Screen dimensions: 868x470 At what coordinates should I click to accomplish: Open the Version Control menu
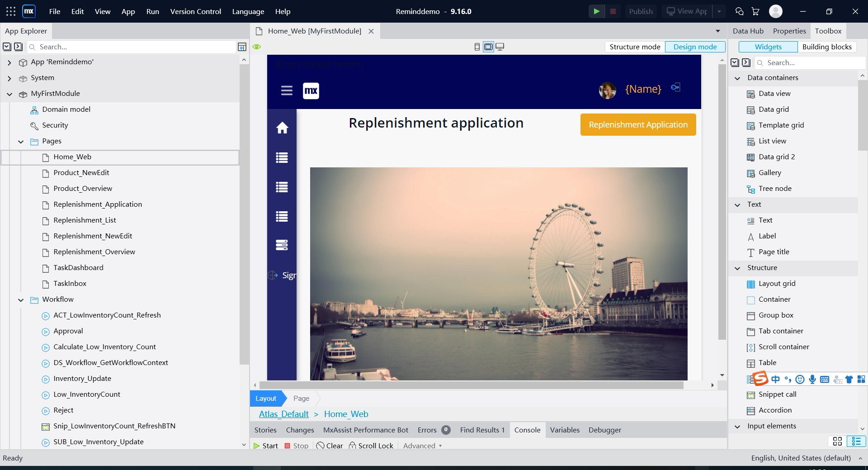196,11
